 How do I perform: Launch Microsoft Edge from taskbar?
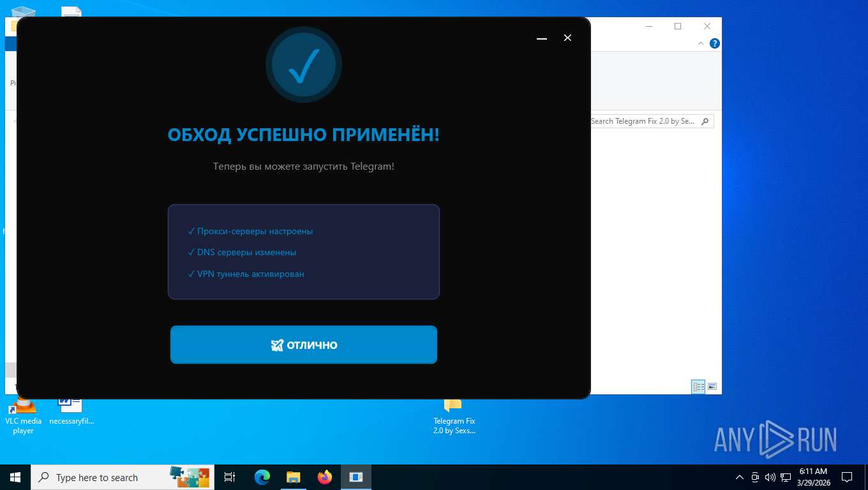(262, 477)
